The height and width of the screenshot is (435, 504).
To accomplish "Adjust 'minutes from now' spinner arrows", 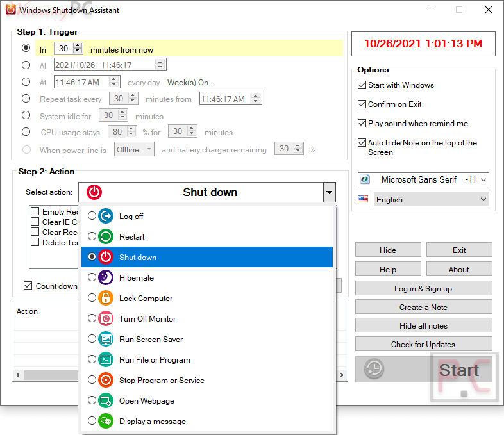I will tap(78, 48).
